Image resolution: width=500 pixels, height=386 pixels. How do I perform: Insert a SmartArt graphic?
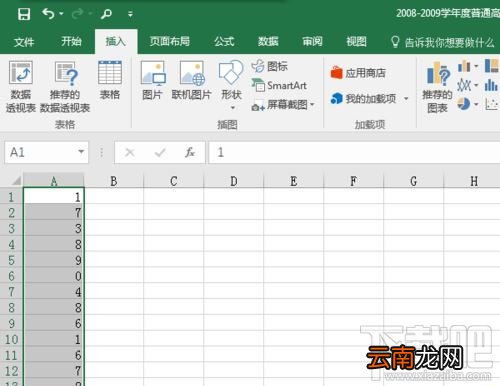tap(279, 86)
